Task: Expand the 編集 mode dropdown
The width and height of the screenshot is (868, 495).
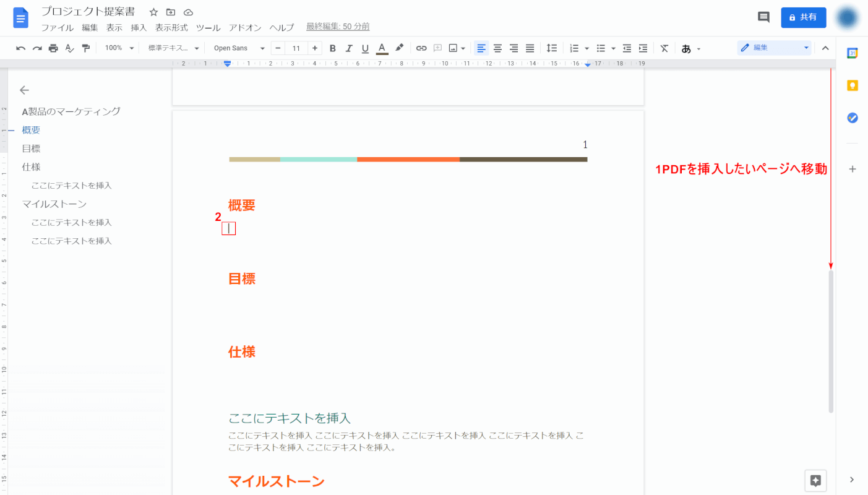Action: pyautogui.click(x=774, y=48)
